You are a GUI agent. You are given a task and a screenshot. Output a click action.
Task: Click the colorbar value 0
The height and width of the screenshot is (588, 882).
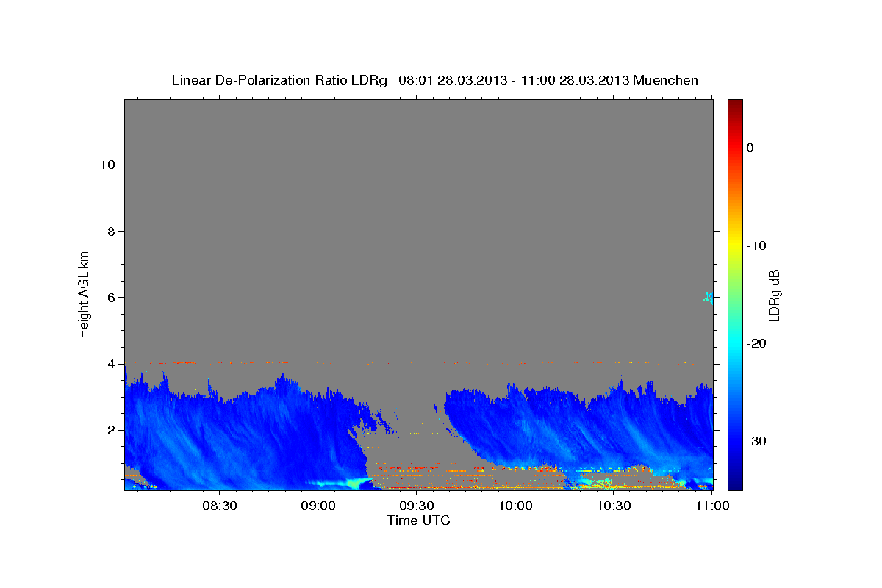point(750,148)
